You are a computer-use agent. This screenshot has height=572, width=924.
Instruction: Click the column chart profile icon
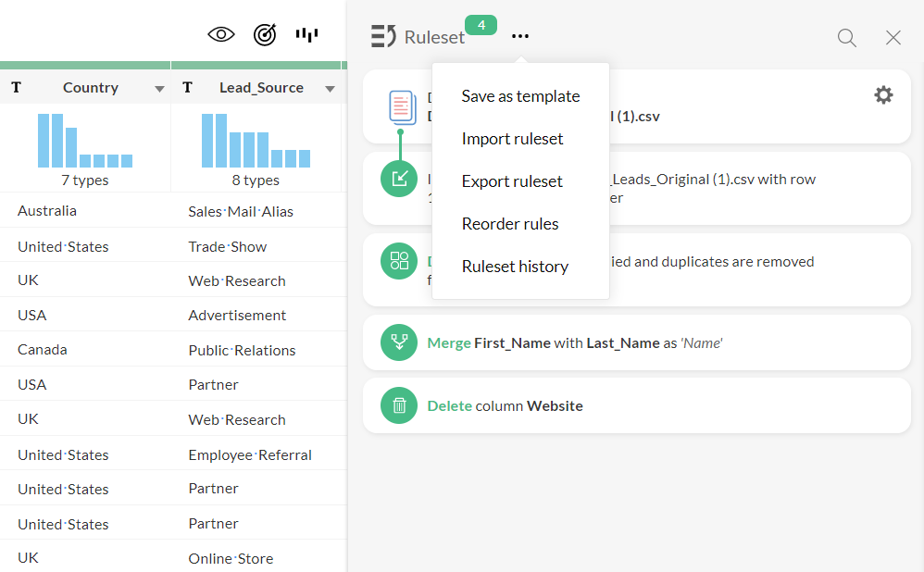click(x=306, y=35)
